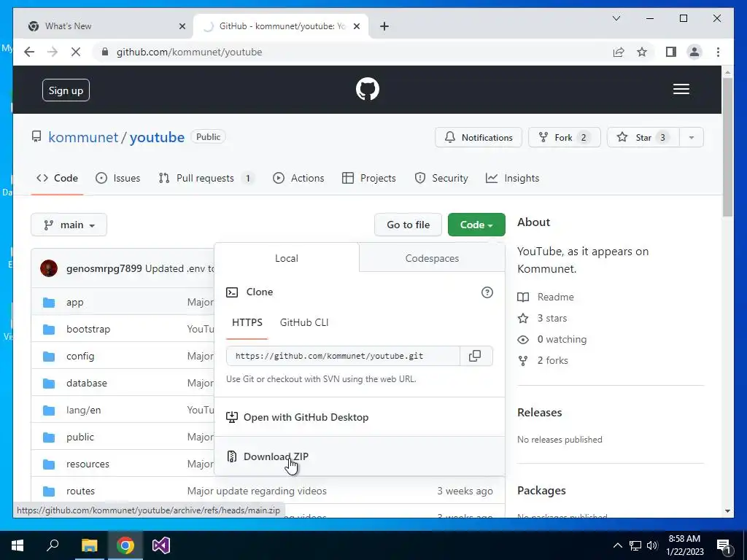Open the GitHub logo homepage
The image size is (747, 560).
pos(368,89)
